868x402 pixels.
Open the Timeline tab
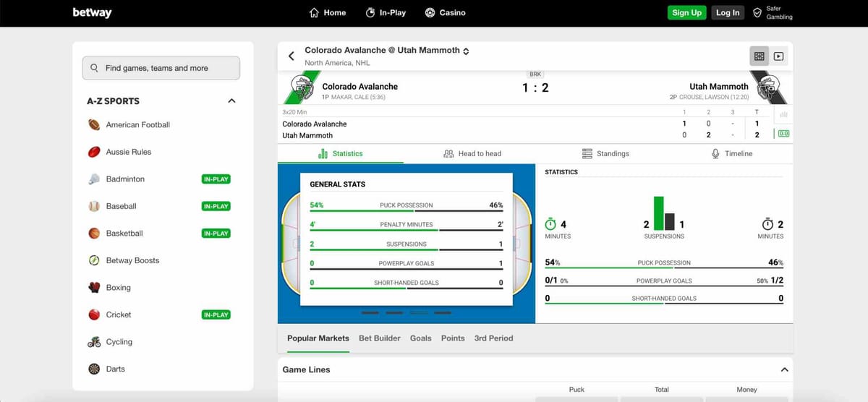point(732,153)
